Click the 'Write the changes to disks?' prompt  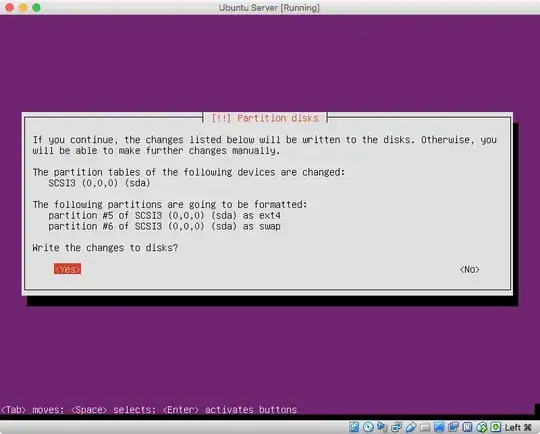105,248
